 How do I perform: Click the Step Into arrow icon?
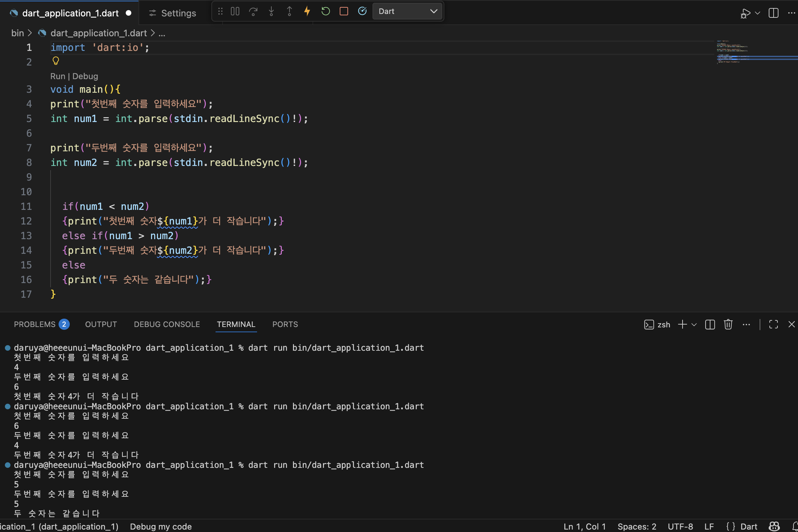[x=271, y=12]
